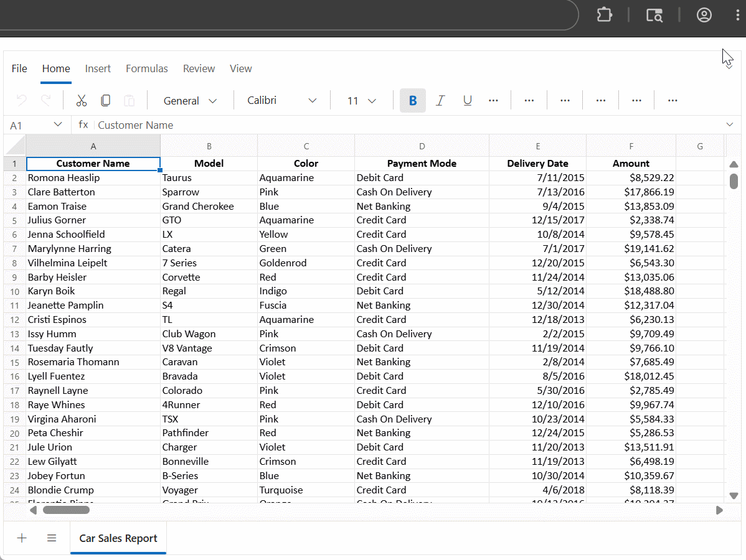Toggle Italic formatting
Viewport: 746px width, 560px height.
tap(440, 100)
